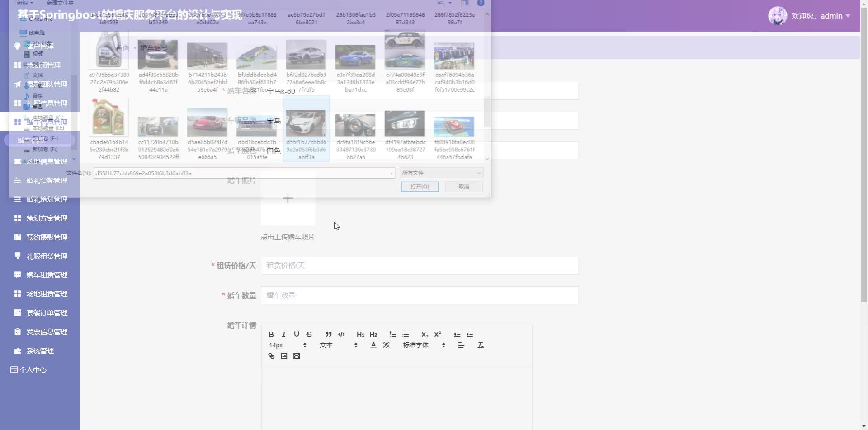
Task: Insert a video into the editor
Action: pyautogui.click(x=296, y=356)
